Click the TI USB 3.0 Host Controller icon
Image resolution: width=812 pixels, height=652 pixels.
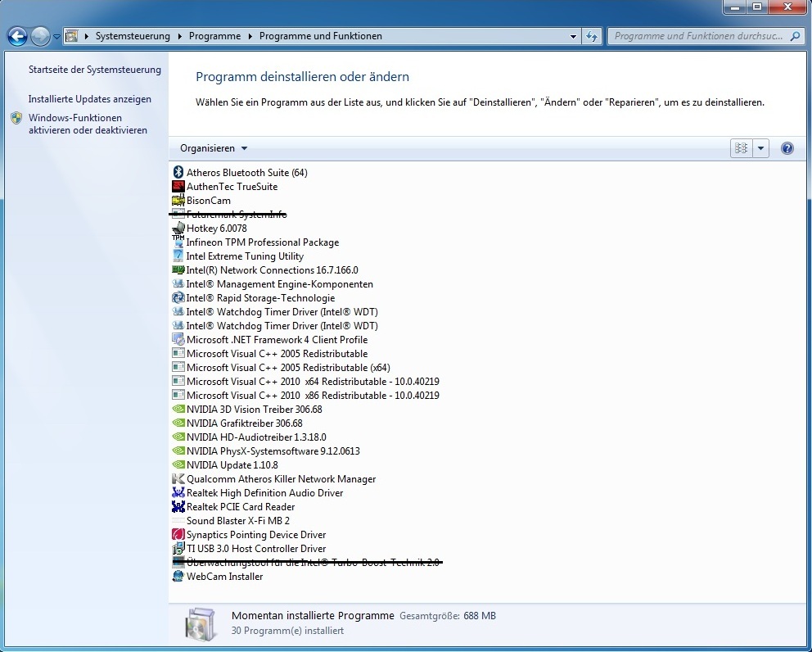point(178,548)
